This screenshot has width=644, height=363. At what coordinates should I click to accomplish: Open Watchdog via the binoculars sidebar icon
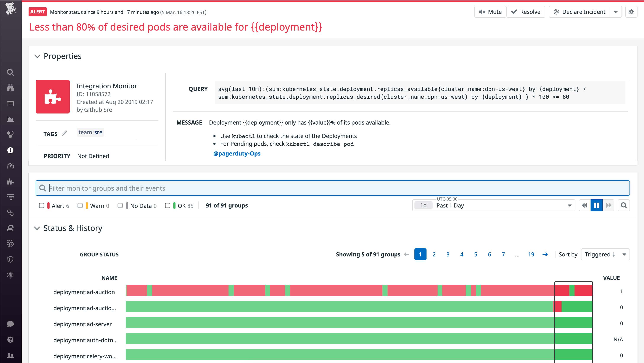[x=10, y=88]
